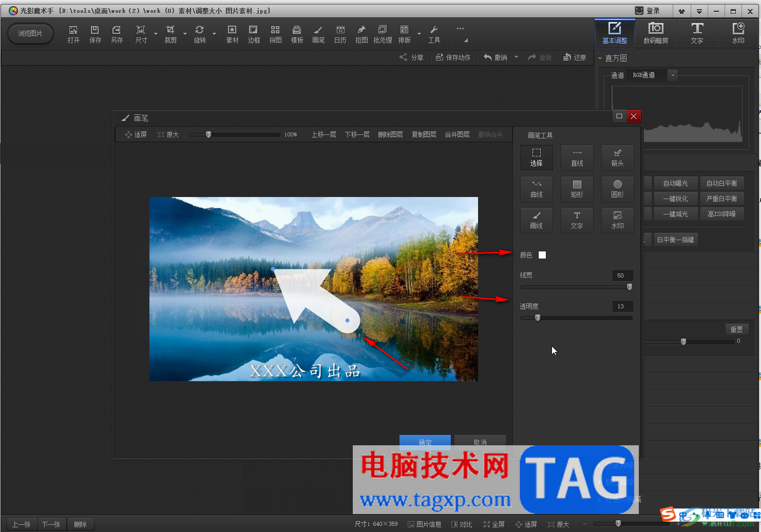The image size is (761, 532).
Task: Select the 裁剪 crop tool
Action: [170, 34]
